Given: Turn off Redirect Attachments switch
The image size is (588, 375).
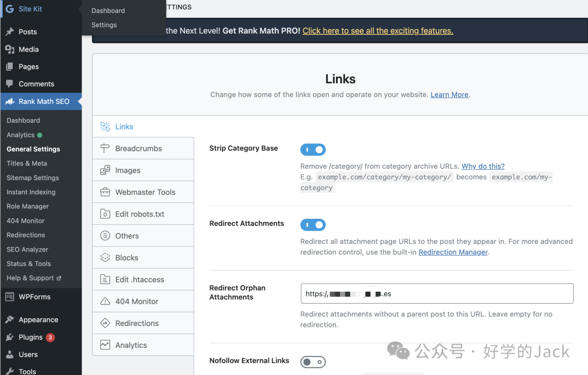Looking at the screenshot, I should coord(313,225).
